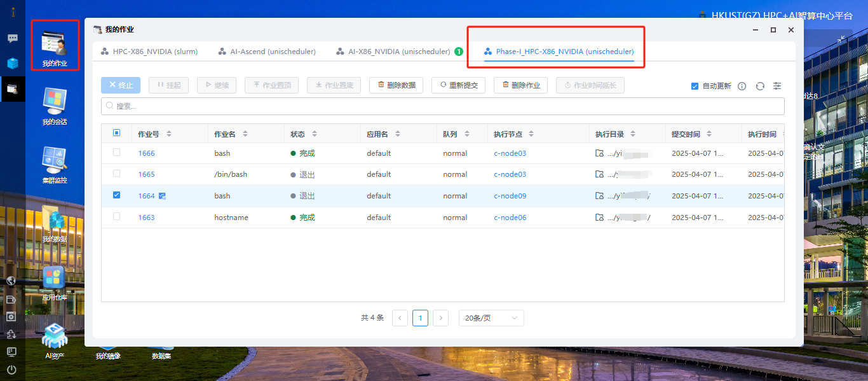Click the recycle icon in left sidebar
Screen dimensions: 868x381
click(x=11, y=334)
